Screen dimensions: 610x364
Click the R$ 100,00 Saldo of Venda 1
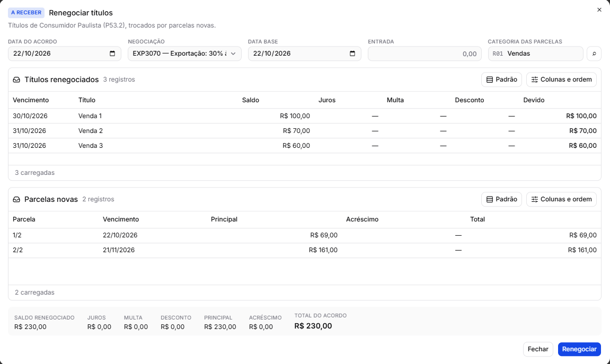295,116
